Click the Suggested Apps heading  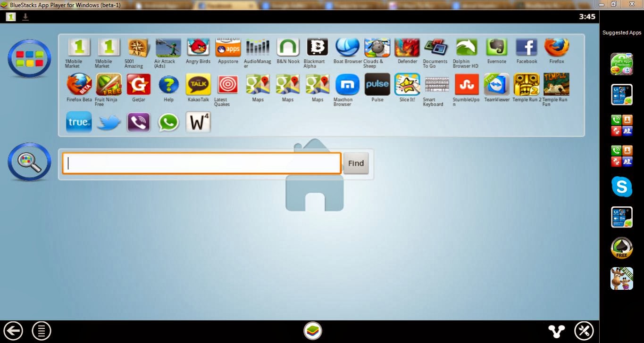click(622, 33)
